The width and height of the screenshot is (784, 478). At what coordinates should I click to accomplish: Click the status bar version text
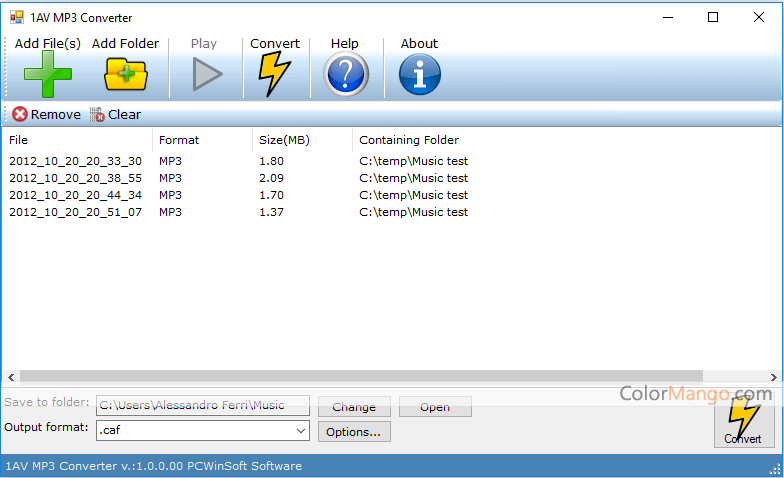[x=154, y=466]
